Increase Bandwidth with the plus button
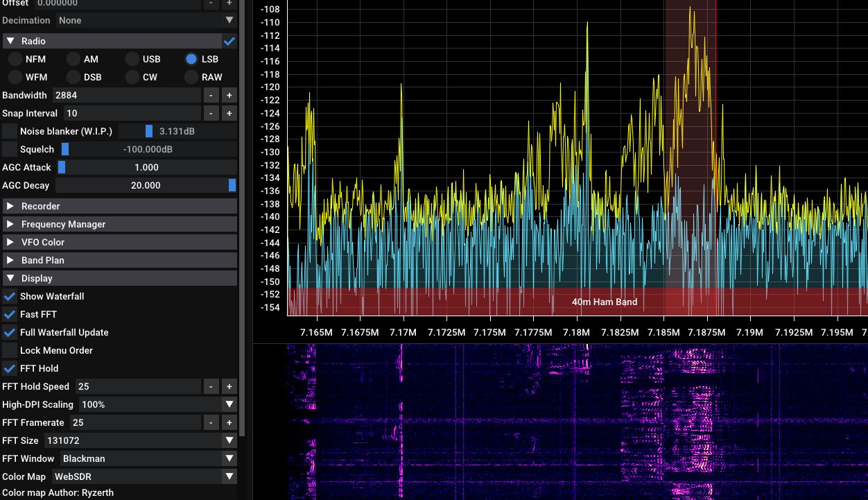The width and height of the screenshot is (868, 500). pyautogui.click(x=229, y=95)
